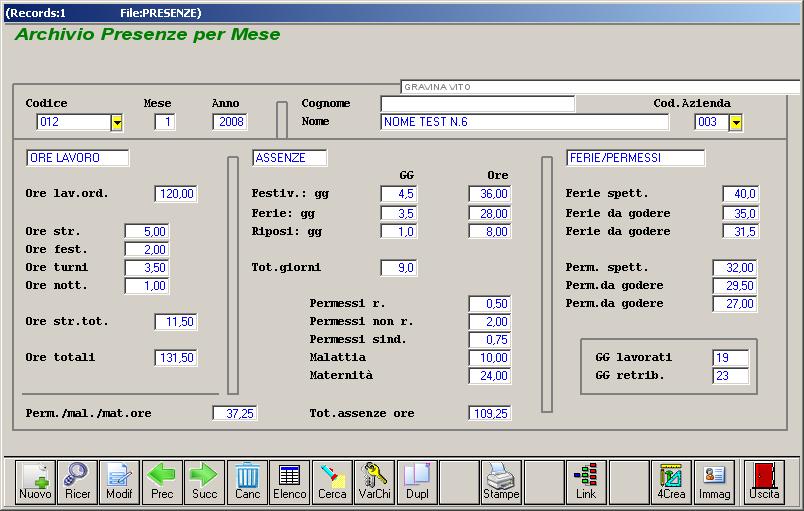Click the FERIE/PERMESSI section header box
804x511 pixels.
pyautogui.click(x=636, y=158)
